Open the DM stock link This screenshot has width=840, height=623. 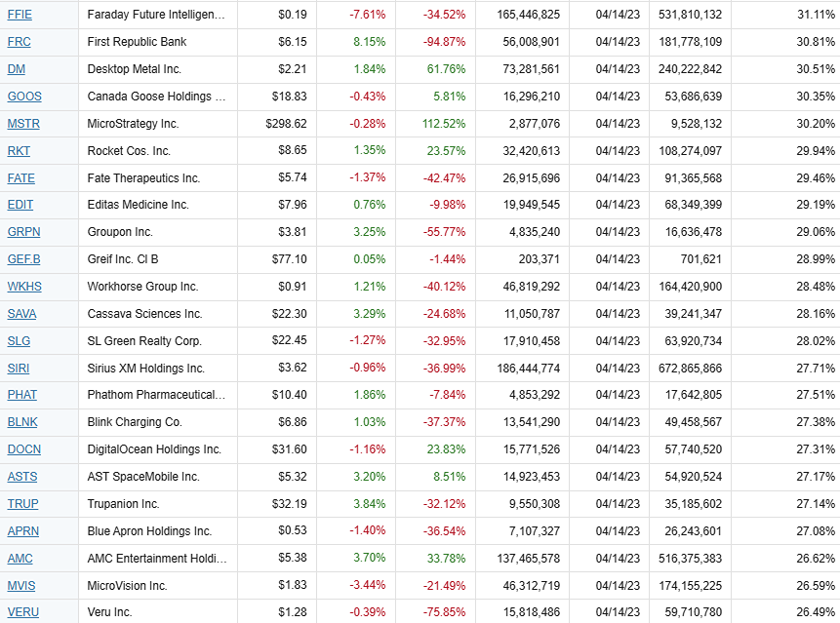tap(16, 69)
